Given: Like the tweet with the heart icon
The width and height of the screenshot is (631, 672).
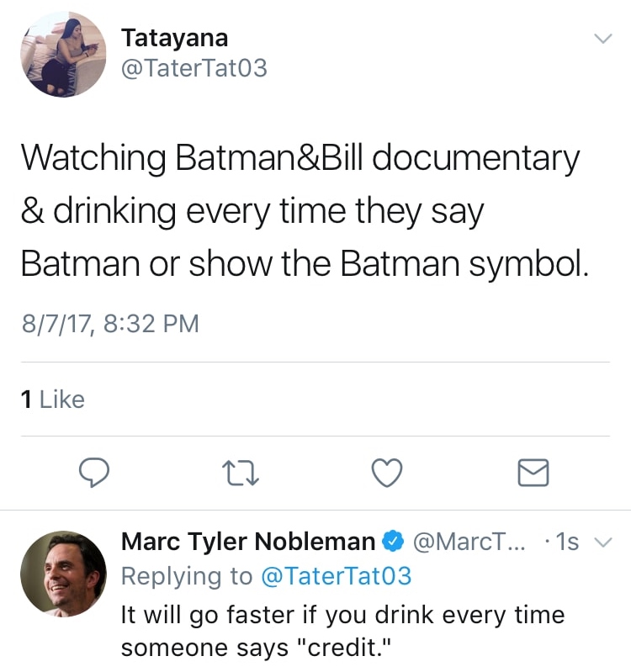Looking at the screenshot, I should tap(386, 474).
